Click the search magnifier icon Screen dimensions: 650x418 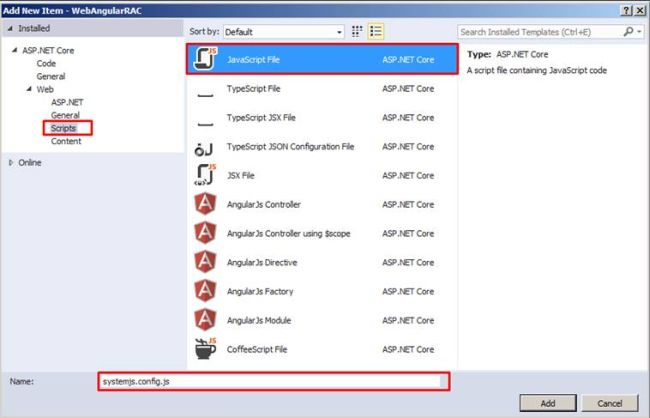click(x=628, y=32)
